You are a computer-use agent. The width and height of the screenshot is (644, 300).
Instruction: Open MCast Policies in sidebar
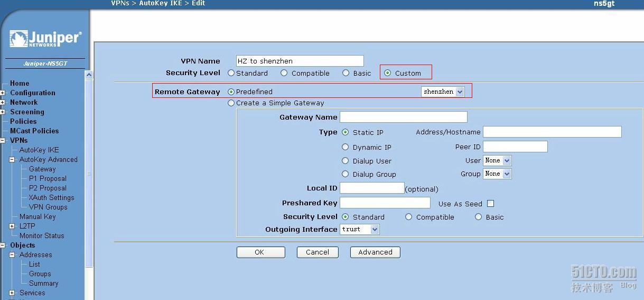[x=34, y=131]
